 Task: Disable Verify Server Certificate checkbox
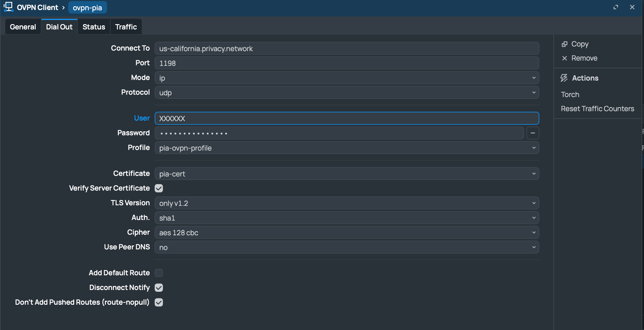tap(159, 188)
